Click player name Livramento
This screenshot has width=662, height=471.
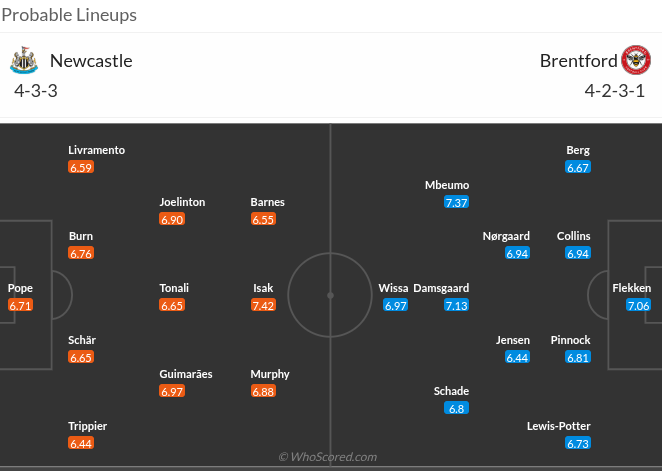(x=96, y=150)
